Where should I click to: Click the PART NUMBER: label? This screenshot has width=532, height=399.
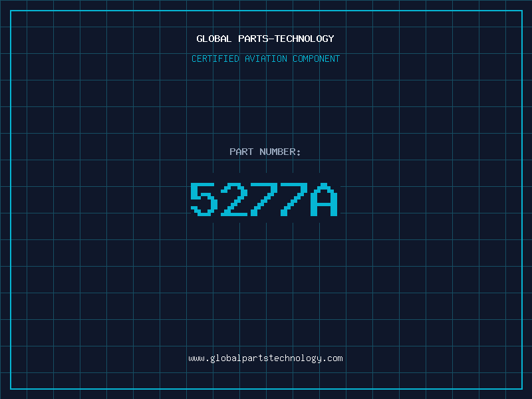click(x=265, y=152)
